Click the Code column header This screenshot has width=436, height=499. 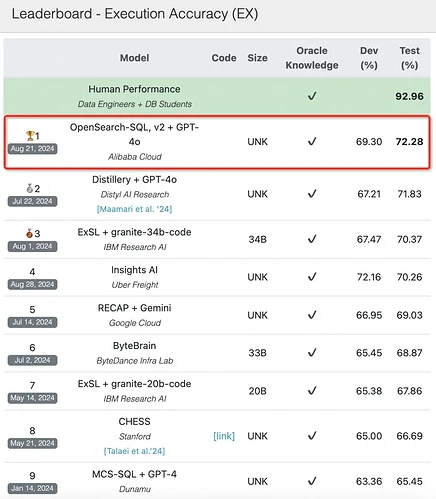[x=224, y=58]
